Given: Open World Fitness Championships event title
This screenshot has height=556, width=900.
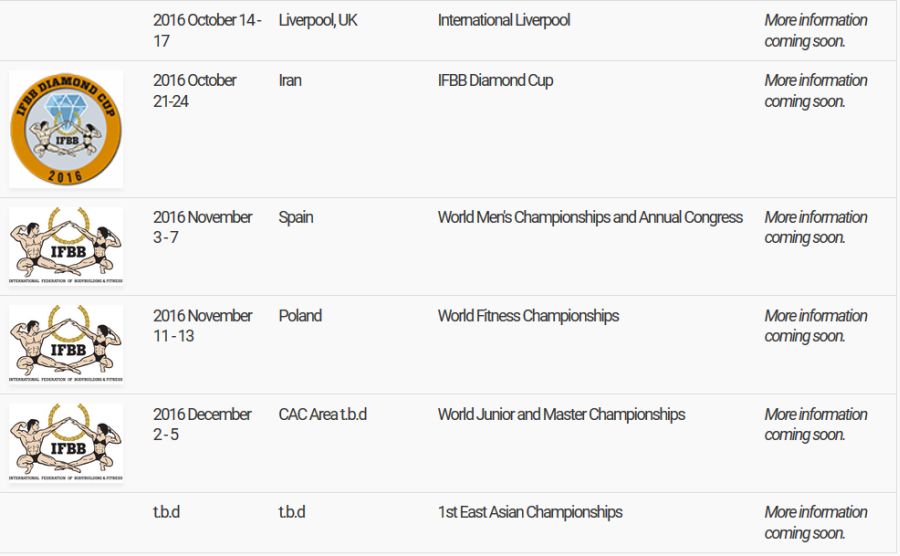Looking at the screenshot, I should click(528, 315).
